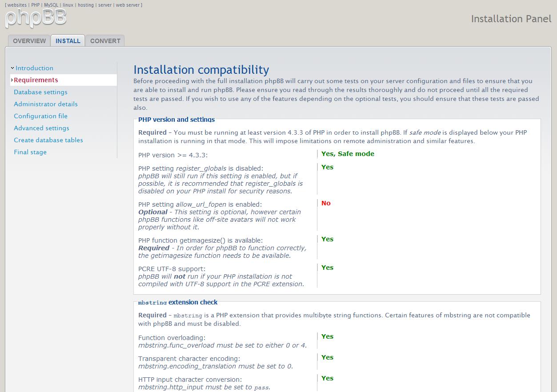Click the Installation compatibility heading
557x392 pixels.
coord(201,70)
